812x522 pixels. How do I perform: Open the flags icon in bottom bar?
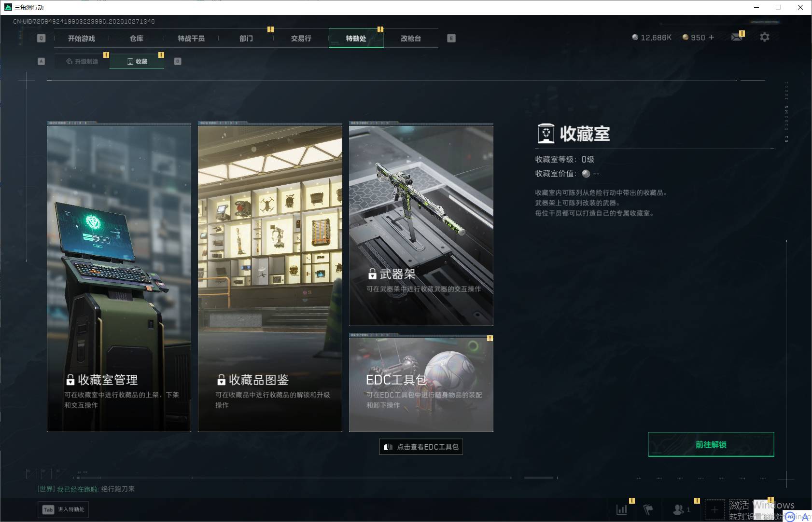(x=648, y=509)
